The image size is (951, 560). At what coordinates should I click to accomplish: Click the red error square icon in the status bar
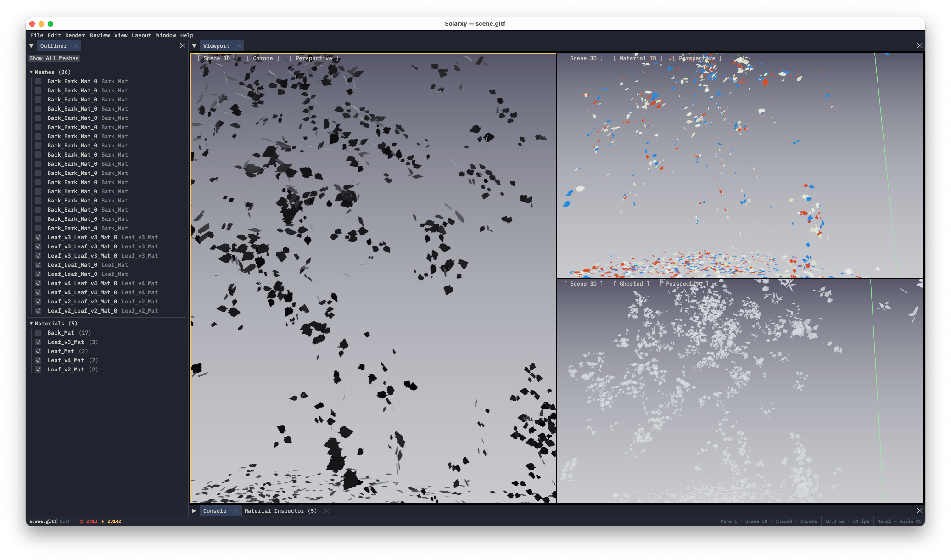[81, 521]
